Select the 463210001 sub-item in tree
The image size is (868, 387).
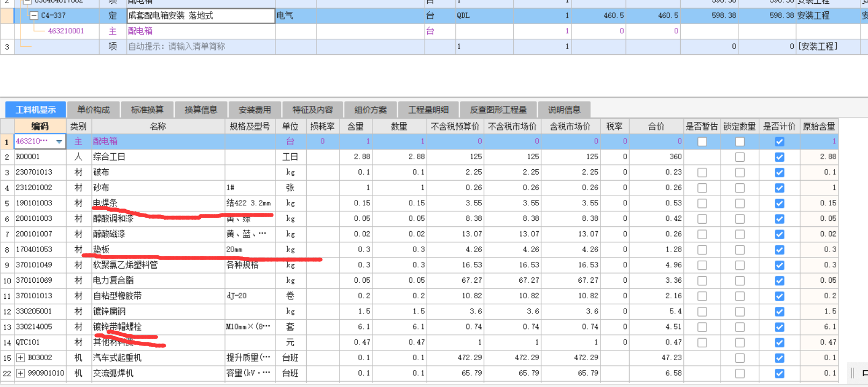[66, 31]
